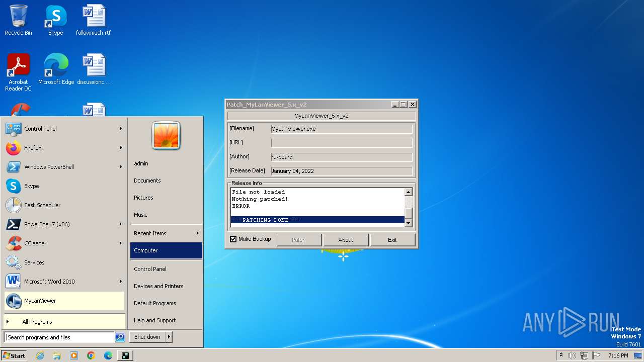This screenshot has height=362, width=644.
Task: Open Windows PowerShell in Start menu
Action: coord(64,167)
